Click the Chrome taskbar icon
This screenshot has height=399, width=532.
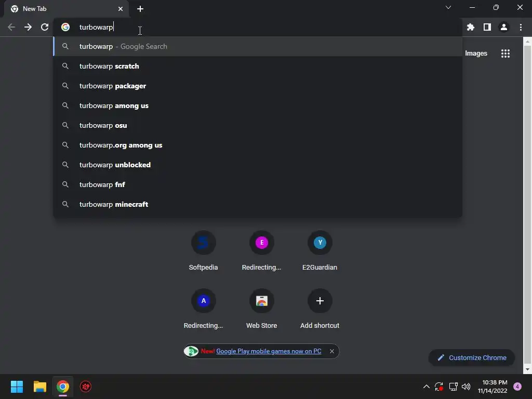pyautogui.click(x=63, y=387)
